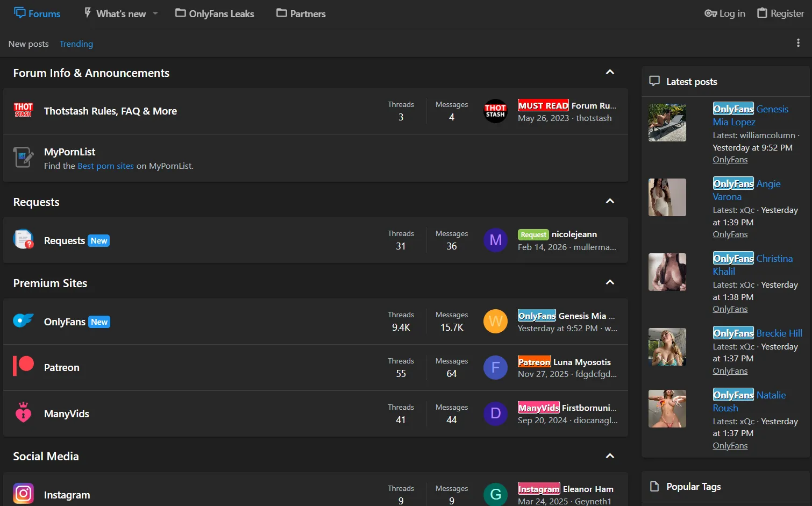This screenshot has height=506, width=812.
Task: Click the Instagram forum logo icon
Action: pyautogui.click(x=23, y=494)
